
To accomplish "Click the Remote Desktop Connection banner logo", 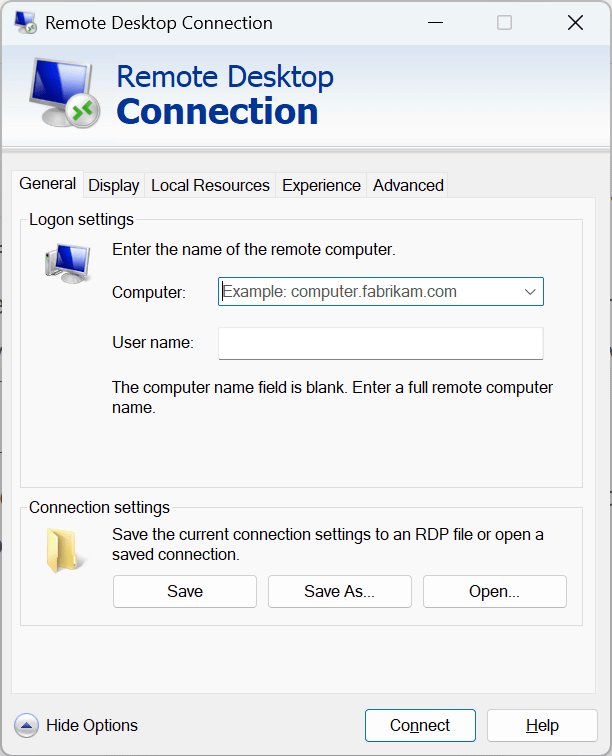I will click(62, 95).
